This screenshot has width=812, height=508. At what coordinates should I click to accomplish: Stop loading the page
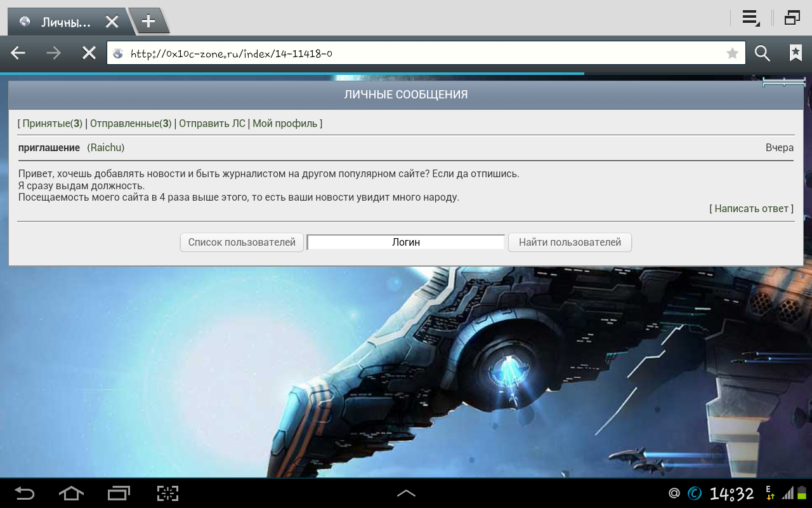pyautogui.click(x=89, y=53)
